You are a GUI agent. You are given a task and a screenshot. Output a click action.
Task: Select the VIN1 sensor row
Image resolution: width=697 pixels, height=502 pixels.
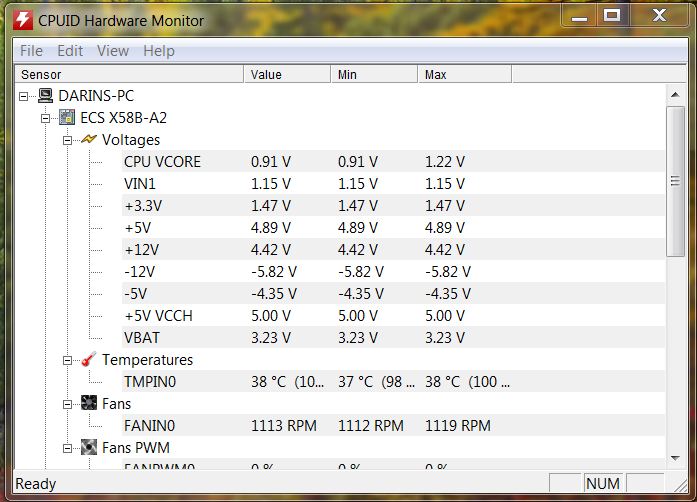(x=393, y=183)
